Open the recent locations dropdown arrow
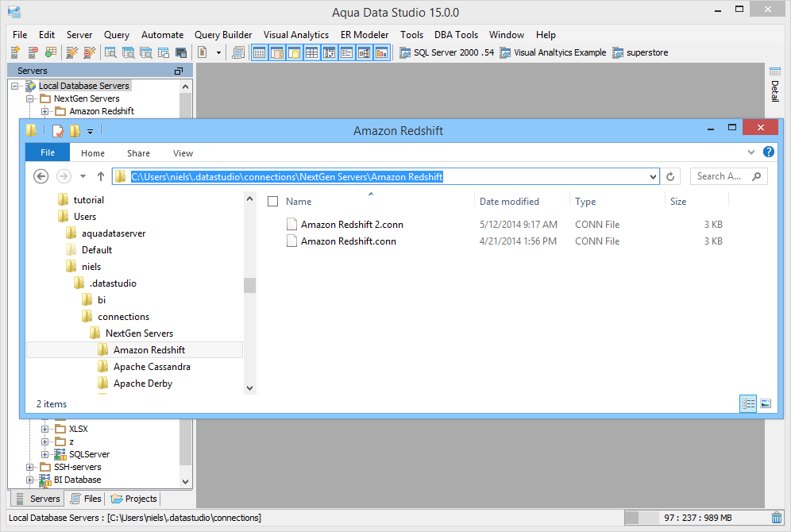The width and height of the screenshot is (791, 532). (x=83, y=176)
